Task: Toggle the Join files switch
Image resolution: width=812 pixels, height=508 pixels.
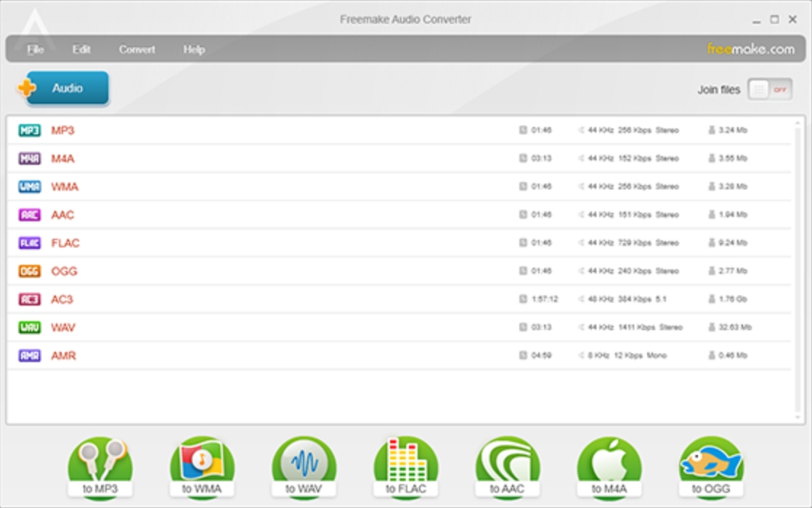Action: (770, 90)
